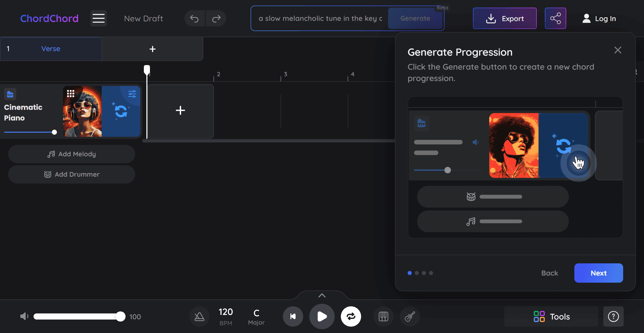Open the 120 BPM tempo selector
This screenshot has height=333, width=644.
coord(226,316)
